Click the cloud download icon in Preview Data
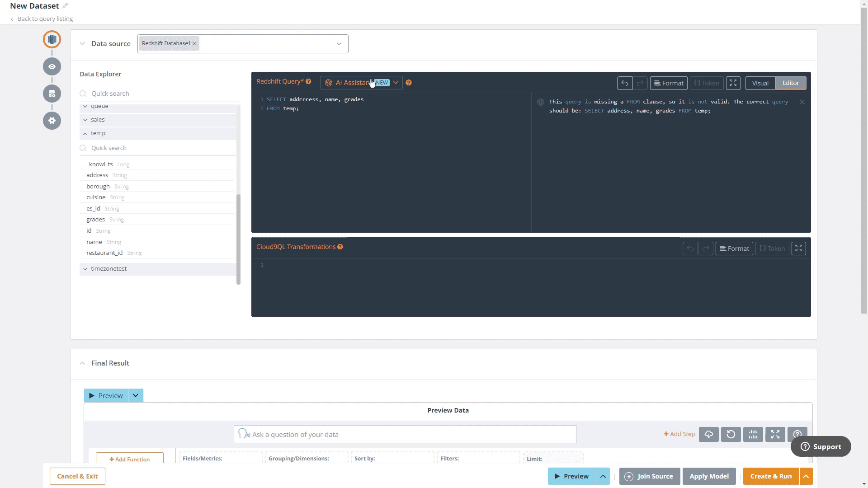The height and width of the screenshot is (488, 868). 708,434
